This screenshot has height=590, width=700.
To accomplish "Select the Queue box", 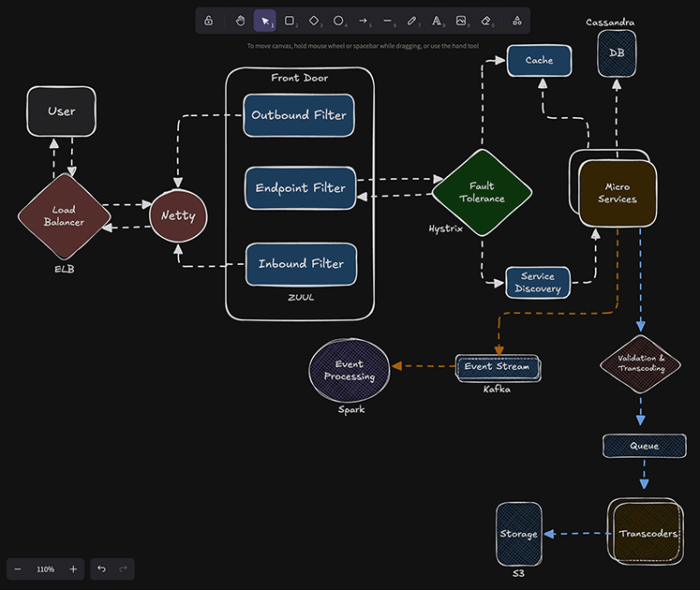I will [645, 446].
